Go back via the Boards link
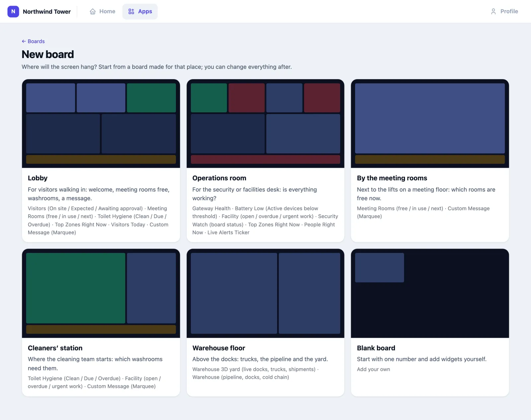This screenshot has height=420, width=531. pos(33,41)
